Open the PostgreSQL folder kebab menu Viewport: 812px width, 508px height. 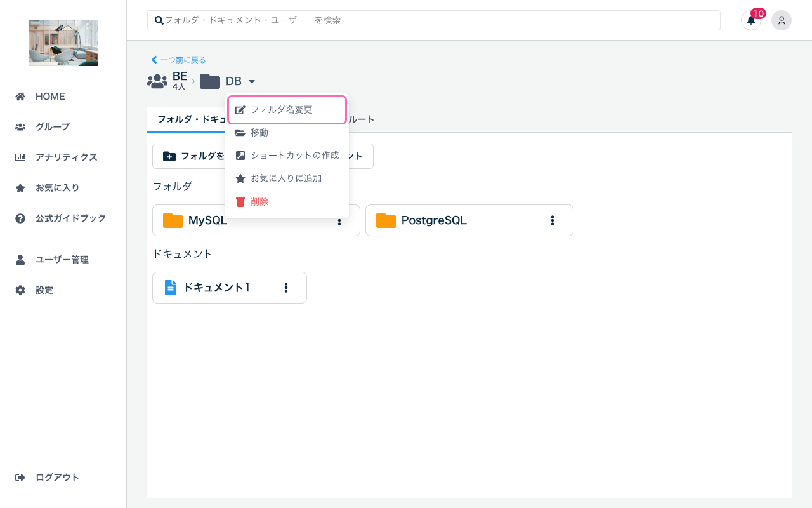[x=552, y=220]
